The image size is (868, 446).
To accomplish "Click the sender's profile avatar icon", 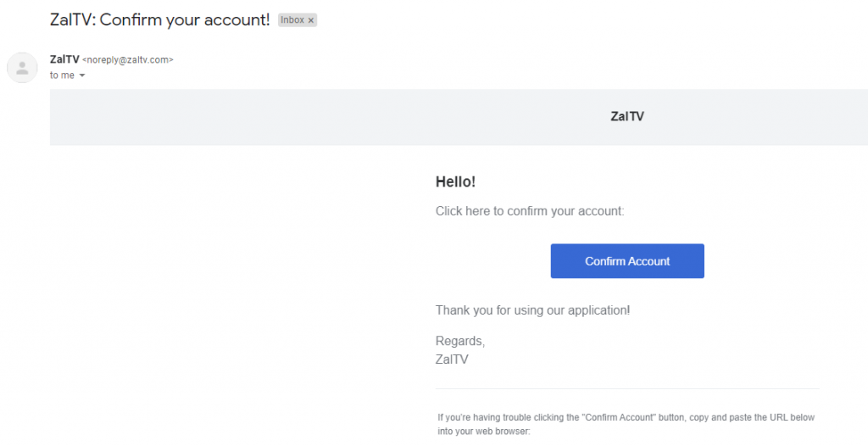I will click(x=22, y=68).
